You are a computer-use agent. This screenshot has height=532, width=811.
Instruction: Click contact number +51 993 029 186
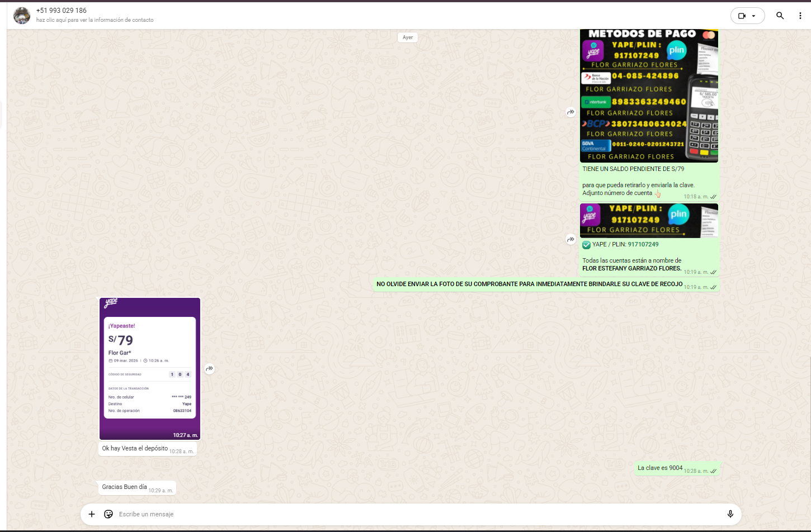pyautogui.click(x=62, y=11)
